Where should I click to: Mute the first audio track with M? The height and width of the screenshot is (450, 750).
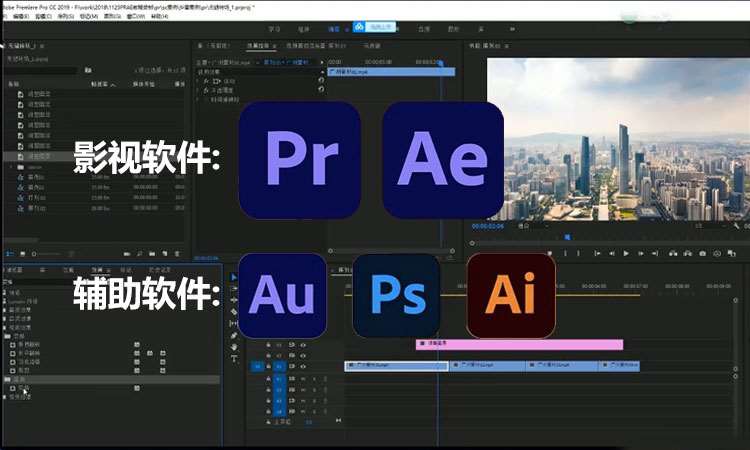click(302, 379)
